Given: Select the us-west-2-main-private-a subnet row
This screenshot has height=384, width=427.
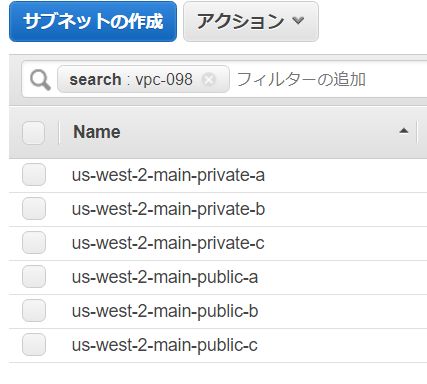Looking at the screenshot, I should coord(218,175).
